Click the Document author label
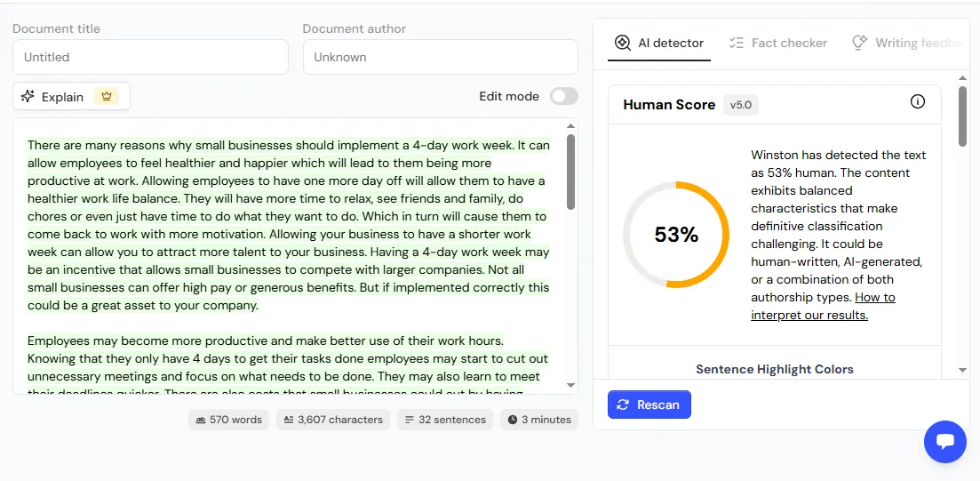Viewport: 980px width, 481px height. point(355,28)
